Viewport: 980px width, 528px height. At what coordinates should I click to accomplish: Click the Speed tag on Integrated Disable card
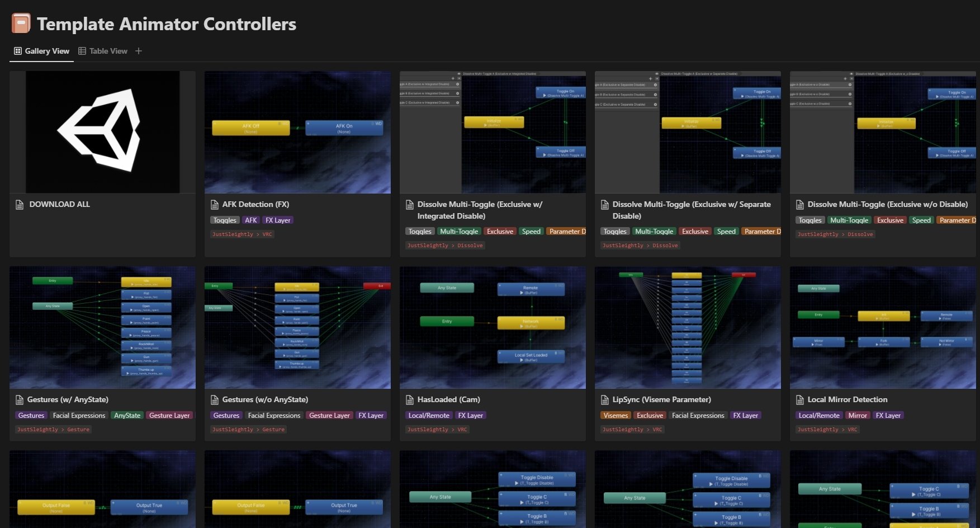click(x=531, y=231)
